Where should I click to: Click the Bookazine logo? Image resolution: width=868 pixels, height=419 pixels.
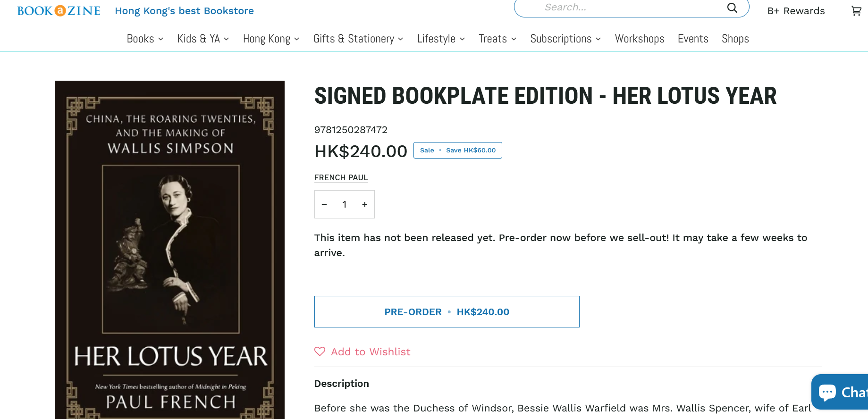59,11
